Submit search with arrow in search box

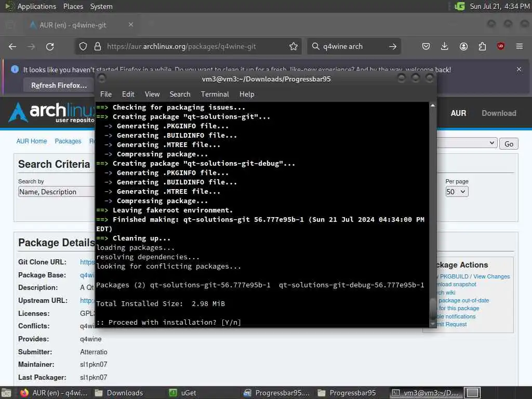click(x=393, y=46)
